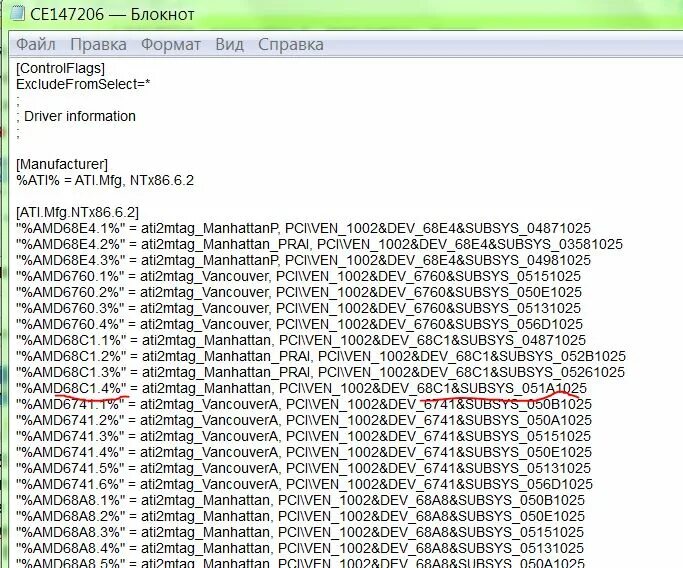Image resolution: width=683 pixels, height=568 pixels.
Task: Click the %AMD6760.2% Vancouver line
Action: coord(299,292)
